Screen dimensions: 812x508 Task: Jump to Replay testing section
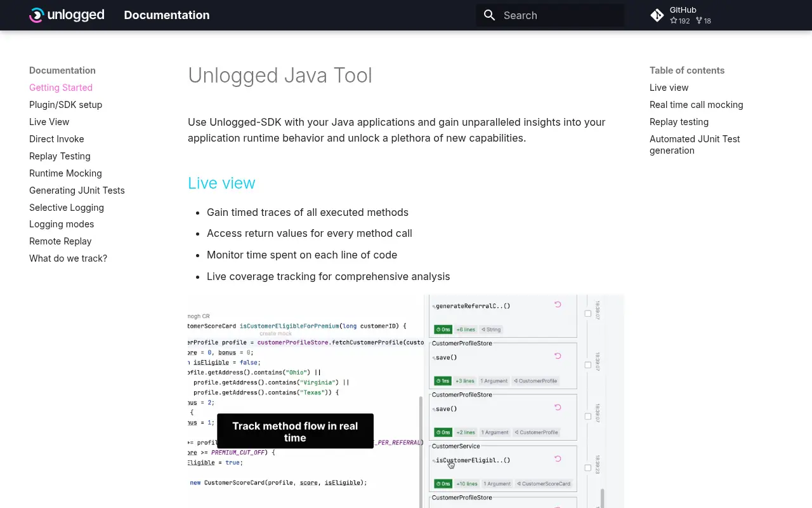[x=679, y=122]
